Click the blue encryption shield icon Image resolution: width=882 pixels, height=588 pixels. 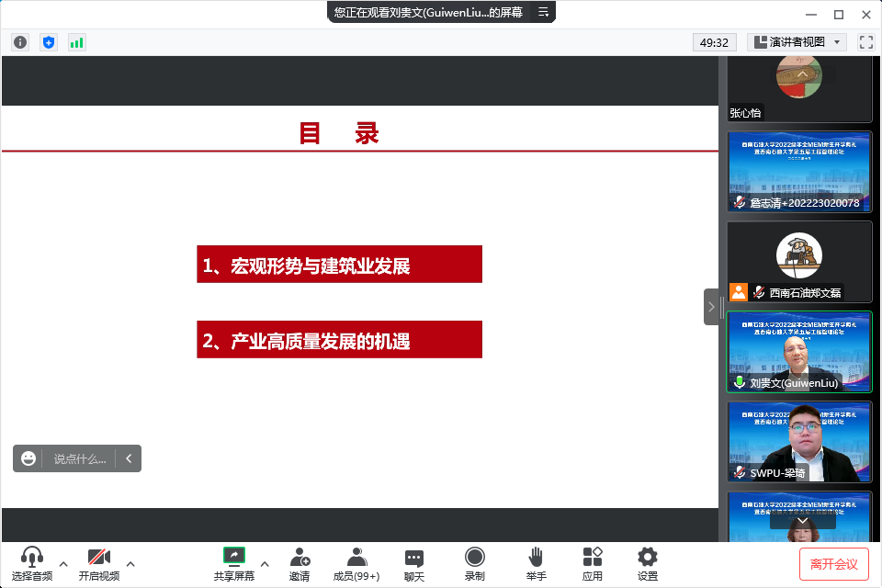tap(49, 42)
